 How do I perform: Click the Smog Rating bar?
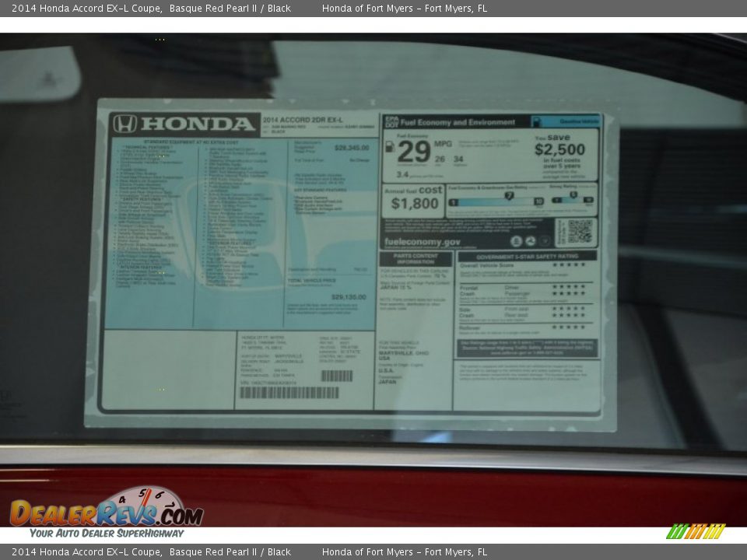click(573, 200)
